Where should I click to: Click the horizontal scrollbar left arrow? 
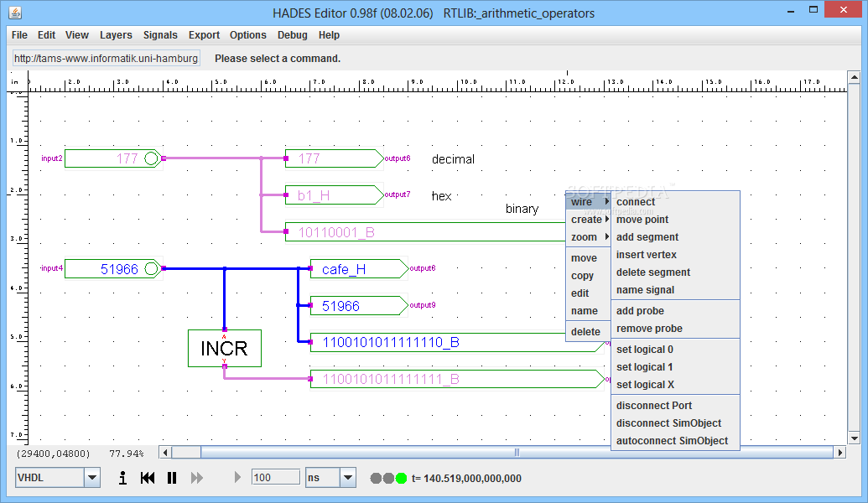(x=165, y=453)
